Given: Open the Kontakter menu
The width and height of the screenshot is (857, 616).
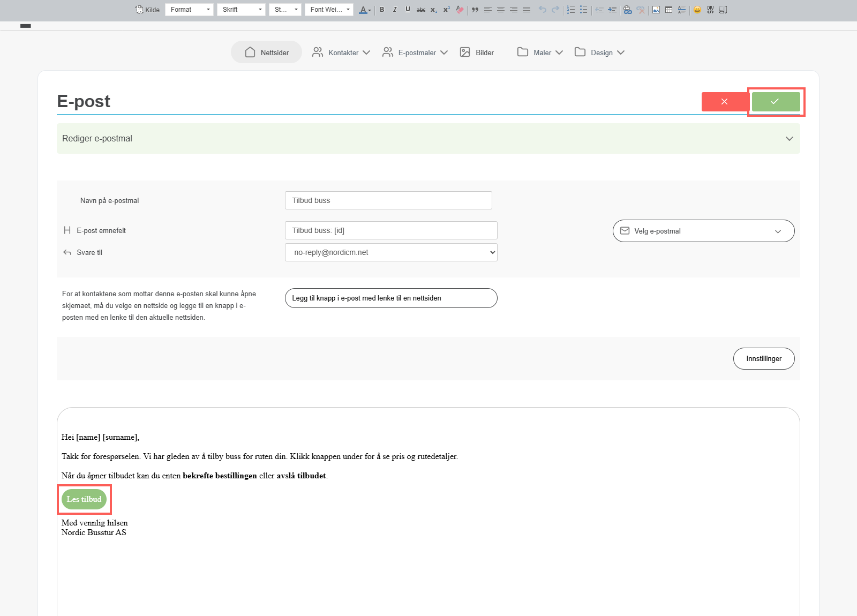Looking at the screenshot, I should click(x=341, y=52).
